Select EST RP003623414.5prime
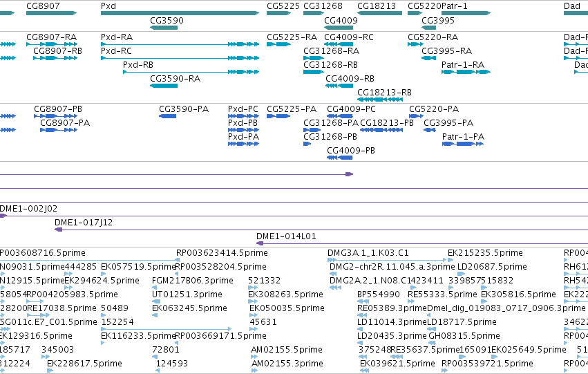Screen dimensions: 588x374 222,253
